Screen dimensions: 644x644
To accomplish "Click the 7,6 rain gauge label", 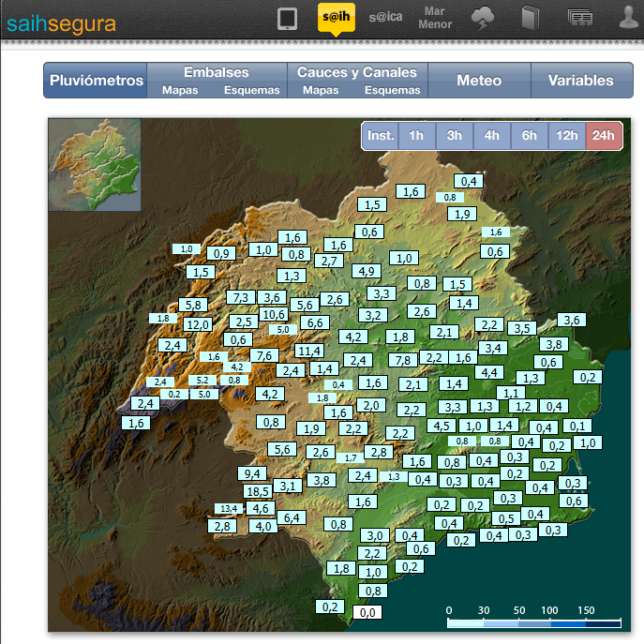I will [x=264, y=355].
